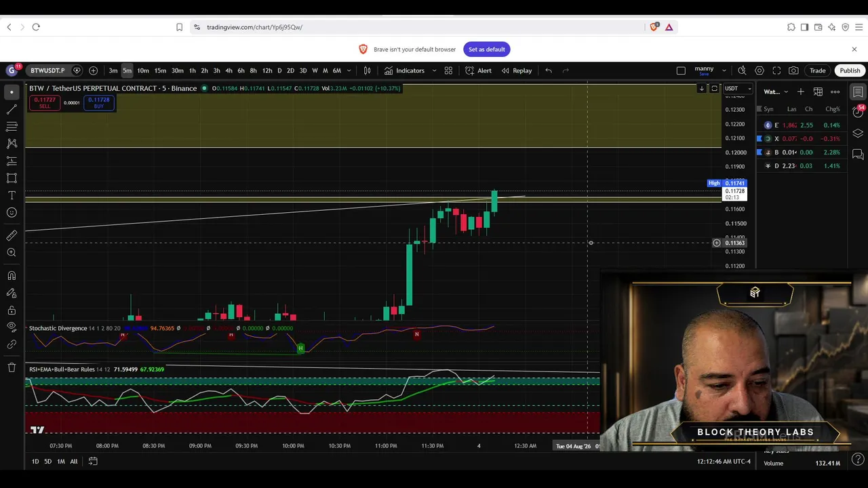Select the Text annotation tool

point(12,196)
